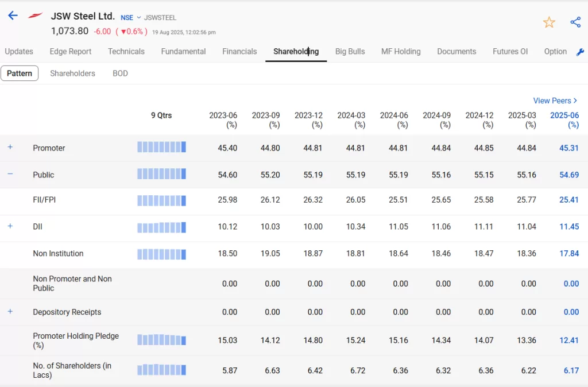Click the stock price 1,073.80
This screenshot has height=387, width=588.
[x=69, y=31]
